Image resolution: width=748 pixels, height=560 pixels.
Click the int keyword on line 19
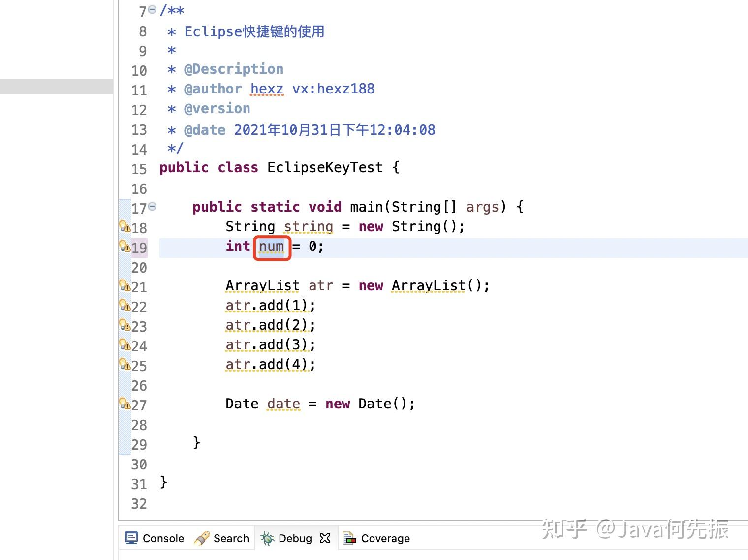point(238,246)
